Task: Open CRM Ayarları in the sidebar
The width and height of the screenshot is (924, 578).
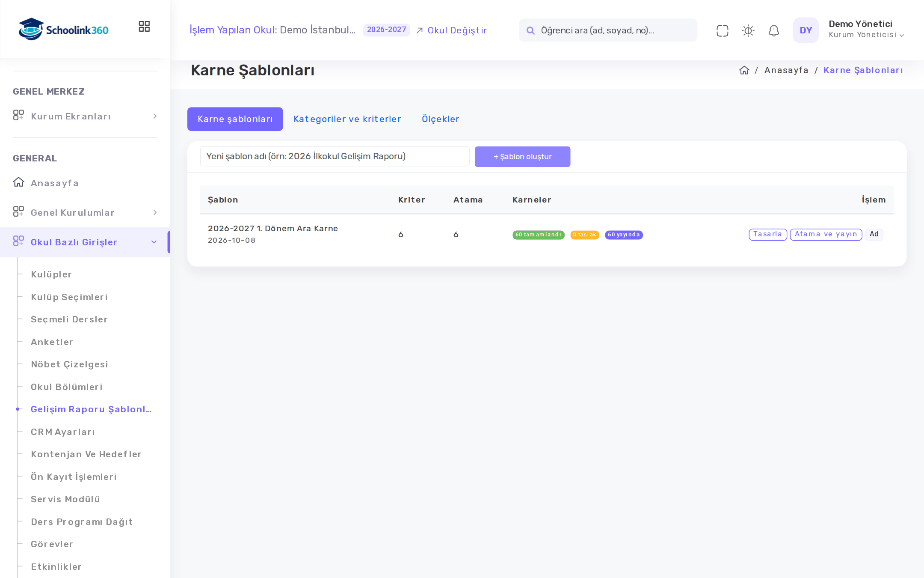Action: tap(63, 432)
